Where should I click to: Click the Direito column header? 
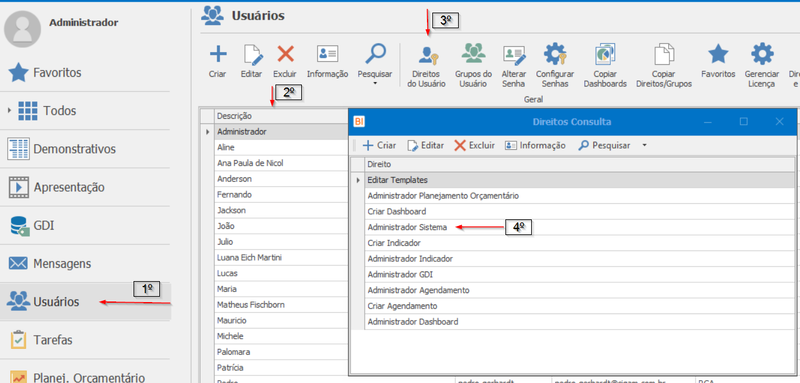point(580,165)
